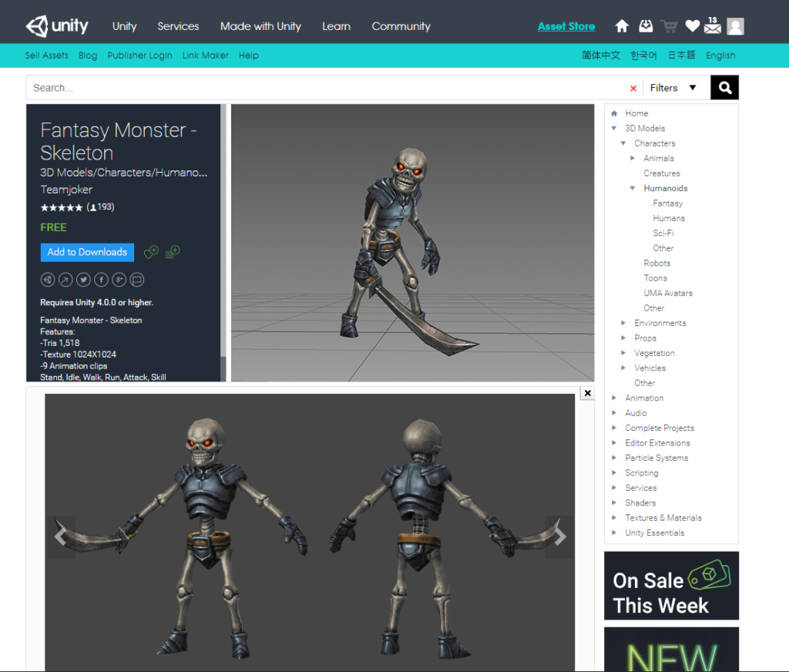The width and height of the screenshot is (789, 672).
Task: Expand the Props category
Action: [x=623, y=338]
